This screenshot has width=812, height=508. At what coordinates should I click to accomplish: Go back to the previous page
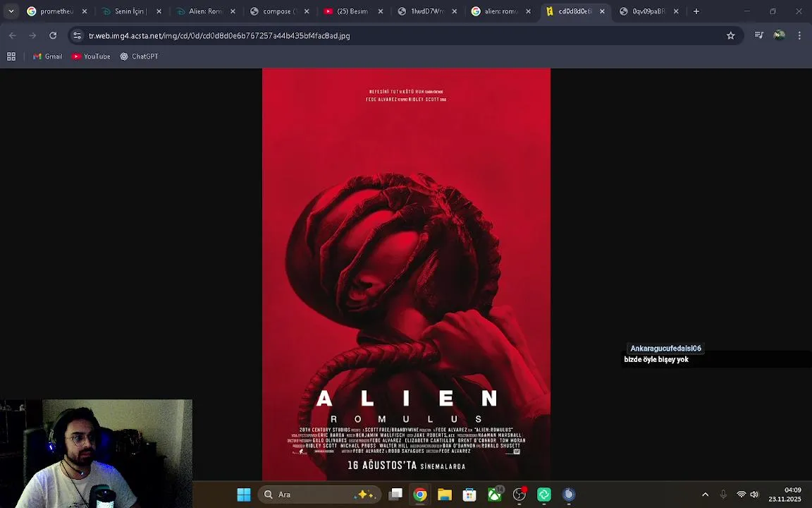point(13,36)
